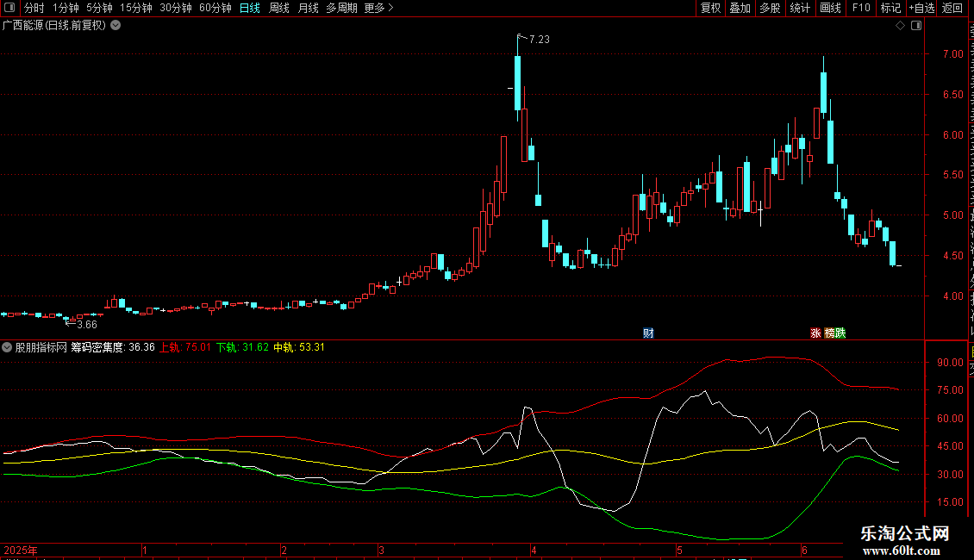Click the 多股 multi-stock button
Image resolution: width=974 pixels, height=560 pixels.
(x=770, y=8)
